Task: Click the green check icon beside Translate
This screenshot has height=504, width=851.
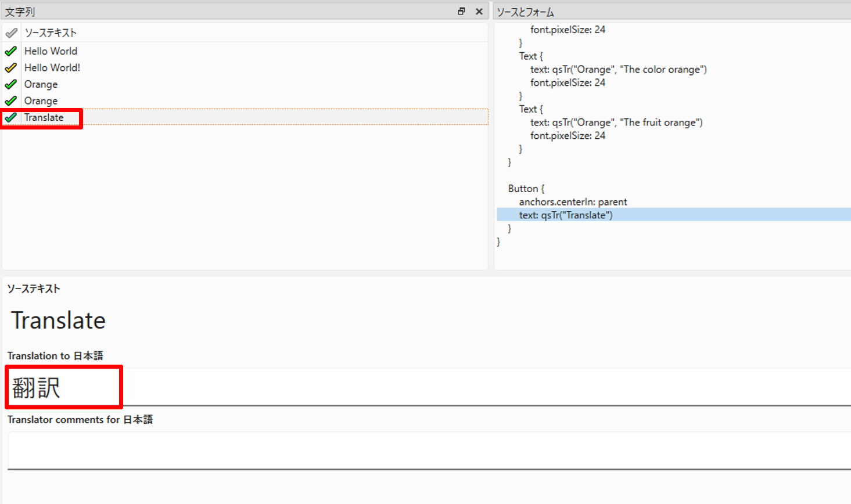Action: tap(10, 118)
